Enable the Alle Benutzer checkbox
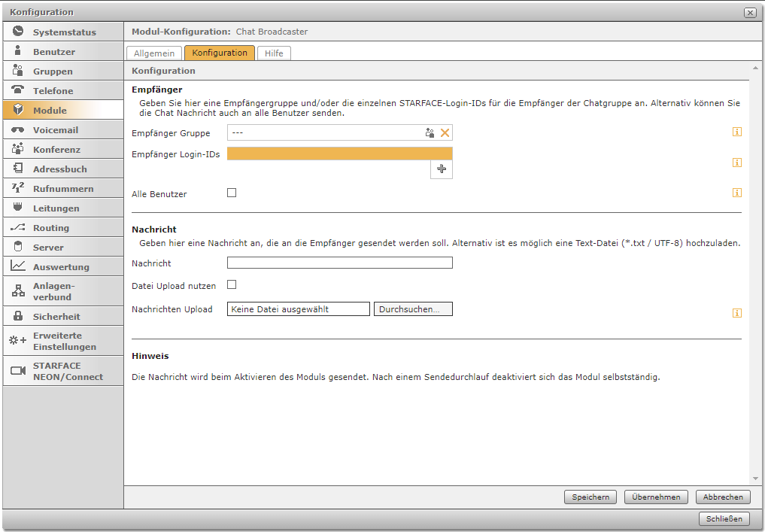Screen dimensions: 765x532 232,193
